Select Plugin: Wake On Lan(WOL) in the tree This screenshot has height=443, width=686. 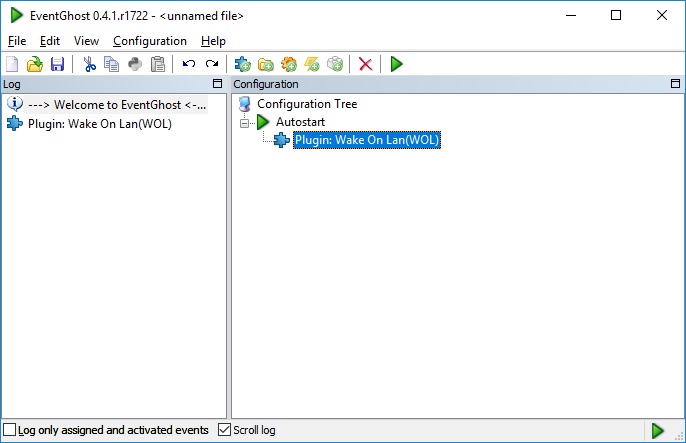coord(367,140)
